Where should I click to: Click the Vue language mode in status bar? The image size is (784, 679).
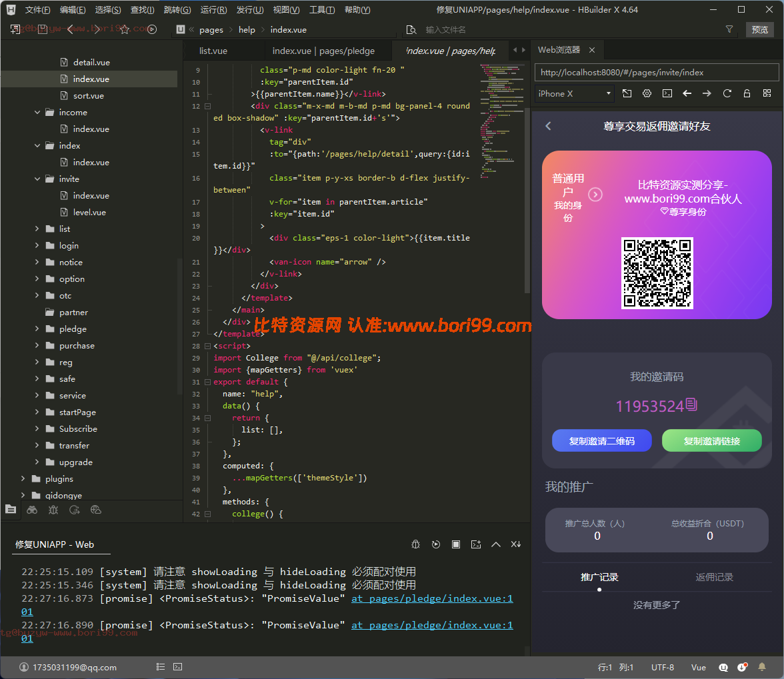698,668
